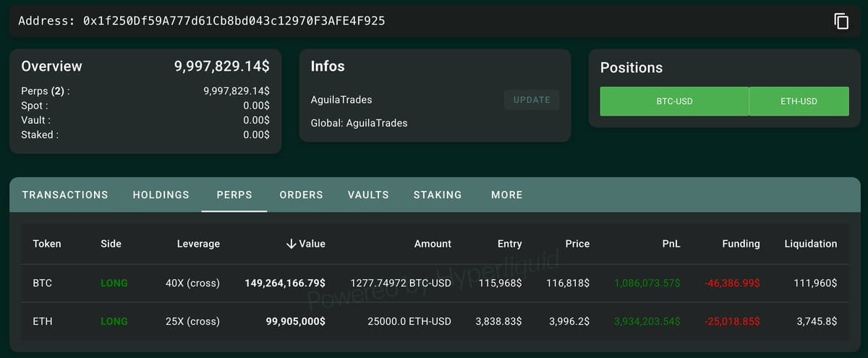This screenshot has width=868, height=358.
Task: Click the Token column header
Action: 47,244
